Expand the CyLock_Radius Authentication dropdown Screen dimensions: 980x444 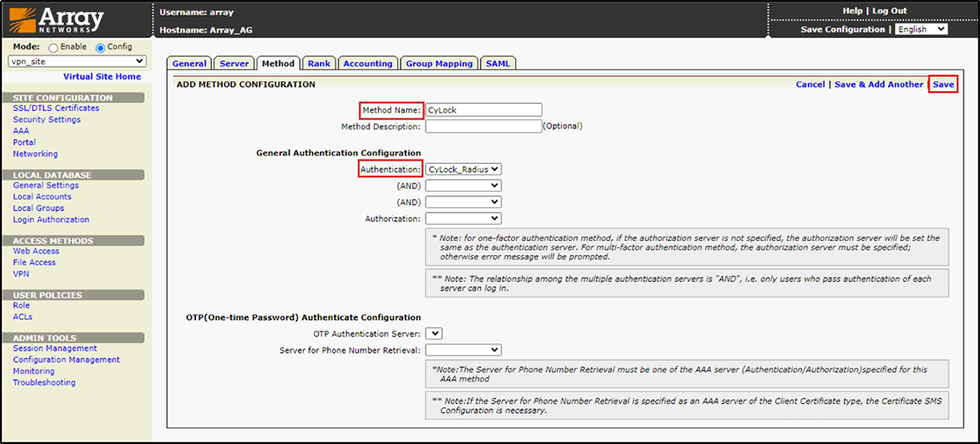tap(463, 170)
